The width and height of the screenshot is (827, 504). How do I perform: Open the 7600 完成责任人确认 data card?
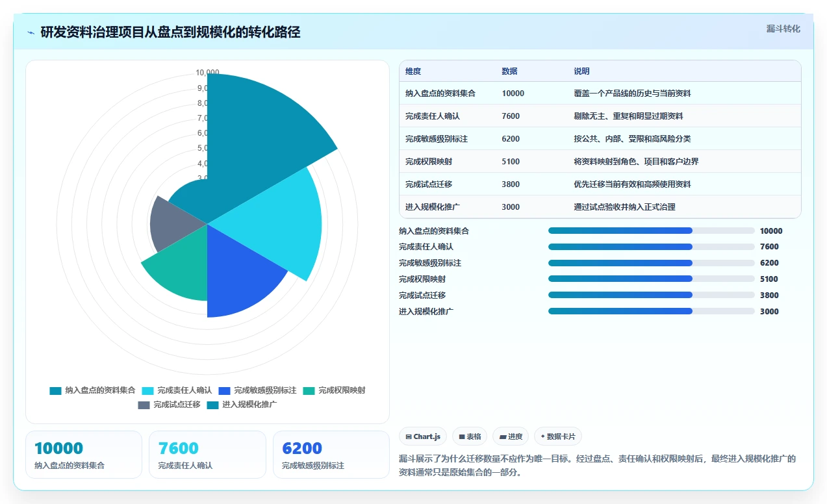pos(207,455)
